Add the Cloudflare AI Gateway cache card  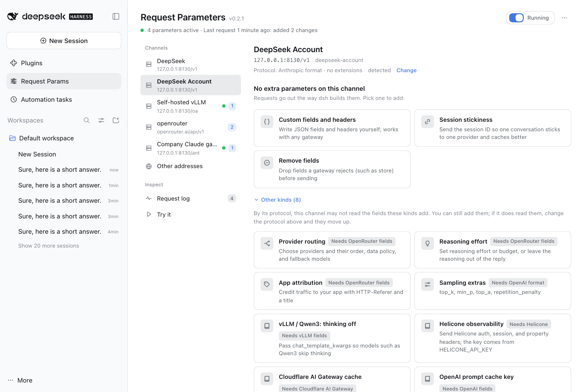coord(332,380)
